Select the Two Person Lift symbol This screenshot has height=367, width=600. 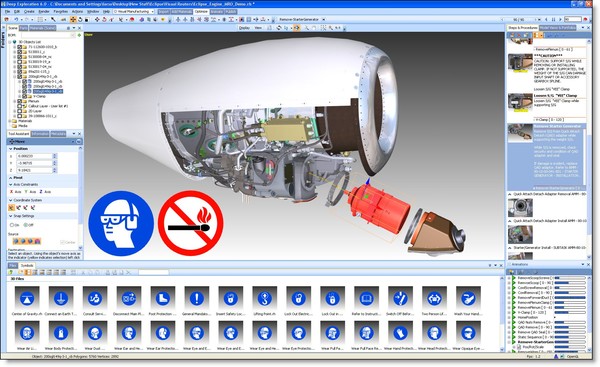pyautogui.click(x=434, y=298)
